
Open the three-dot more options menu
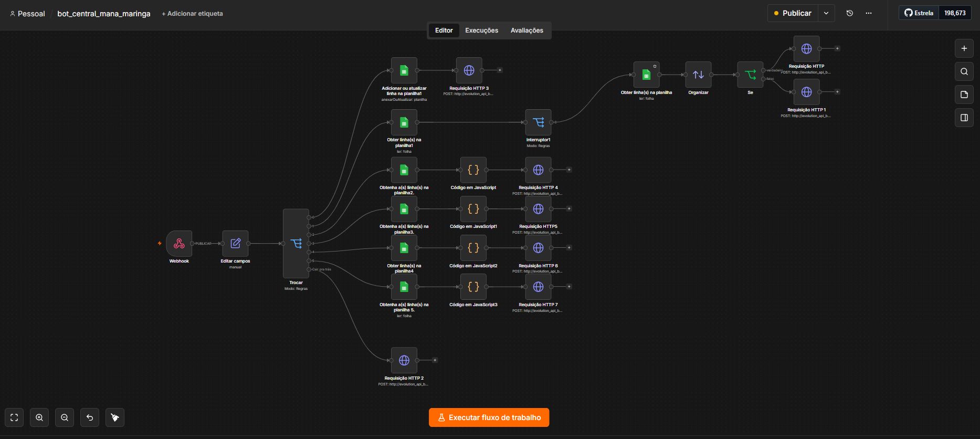point(869,13)
